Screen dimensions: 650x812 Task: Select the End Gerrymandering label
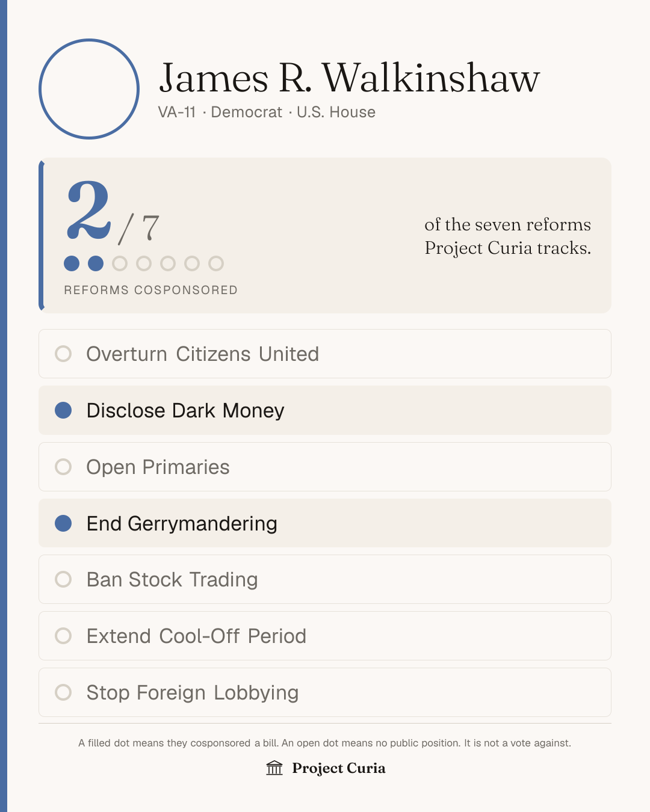(182, 524)
